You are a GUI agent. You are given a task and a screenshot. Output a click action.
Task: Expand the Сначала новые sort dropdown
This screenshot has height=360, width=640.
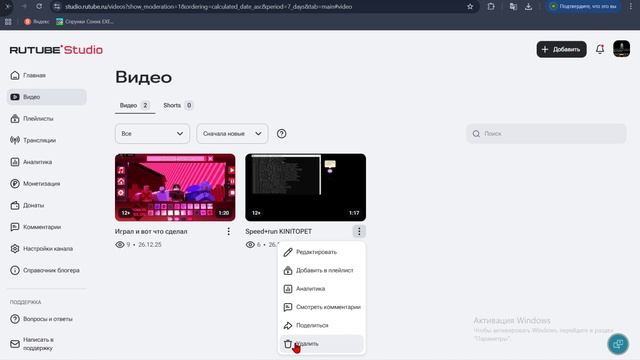(232, 134)
